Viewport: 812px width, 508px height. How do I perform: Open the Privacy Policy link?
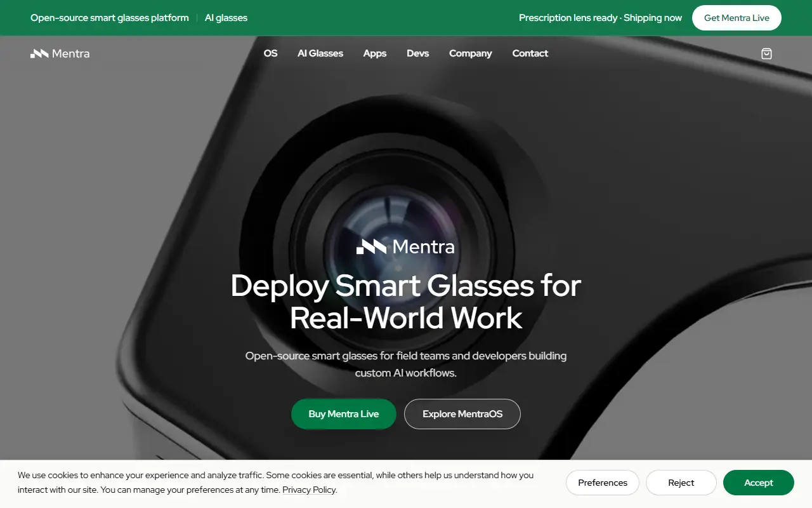tap(309, 490)
